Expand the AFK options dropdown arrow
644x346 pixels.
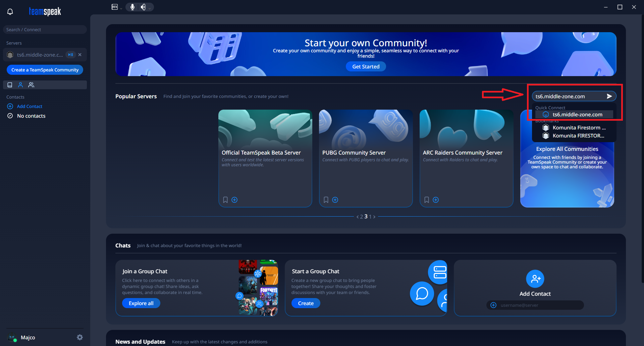(x=121, y=8)
